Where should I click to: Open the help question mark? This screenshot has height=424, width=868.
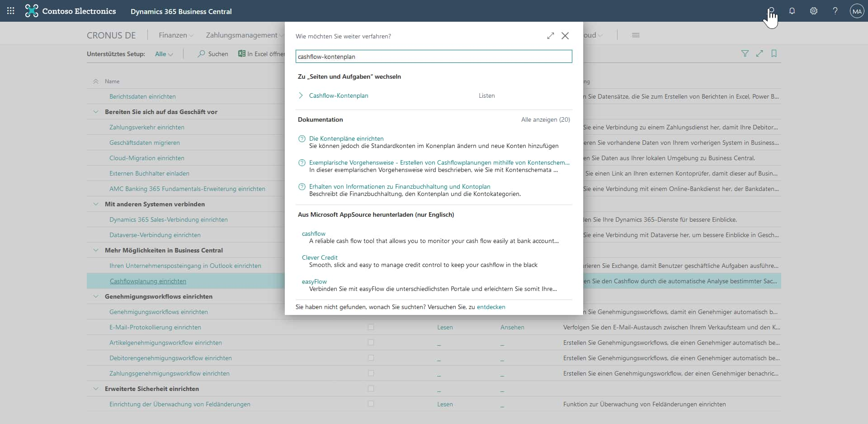835,11
